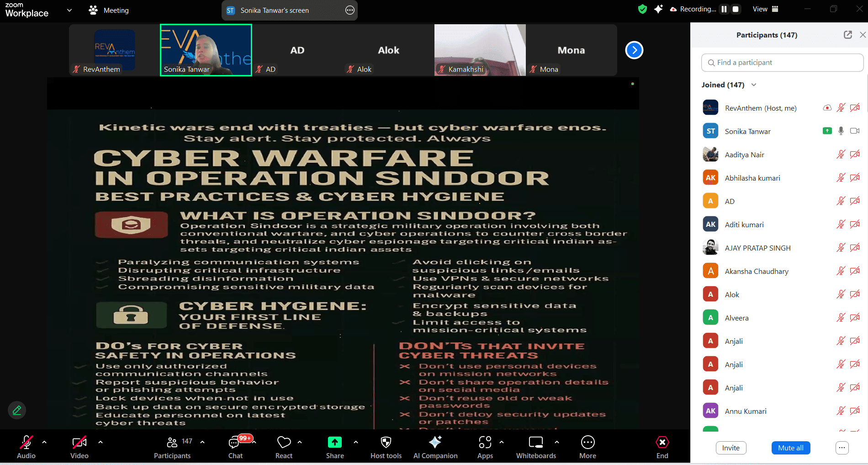Click Invite button in participants panel
Viewport: 868px width, 465px height.
coord(731,448)
